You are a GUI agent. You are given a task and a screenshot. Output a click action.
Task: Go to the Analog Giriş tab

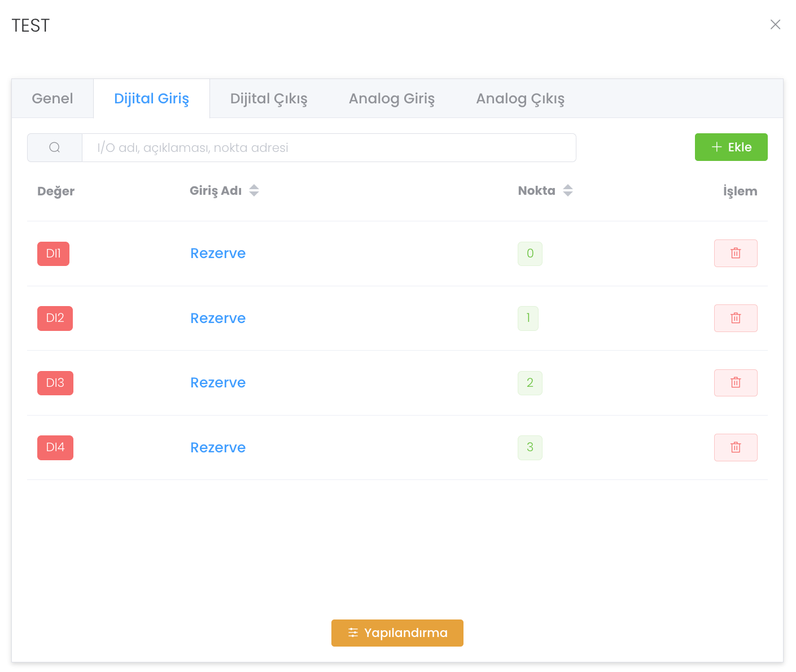[x=391, y=99]
